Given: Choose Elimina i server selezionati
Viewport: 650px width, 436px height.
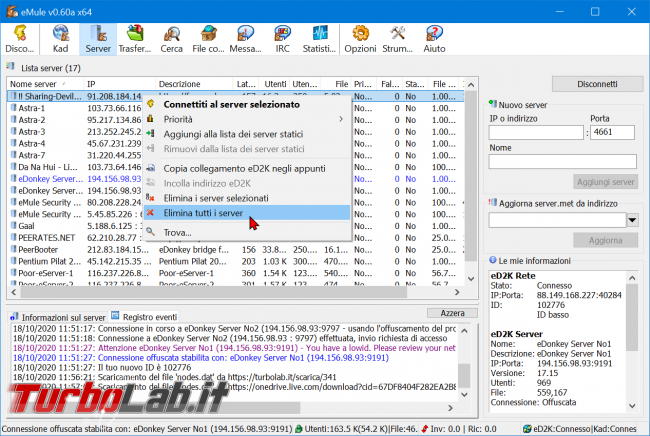Looking at the screenshot, I should coord(247,198).
